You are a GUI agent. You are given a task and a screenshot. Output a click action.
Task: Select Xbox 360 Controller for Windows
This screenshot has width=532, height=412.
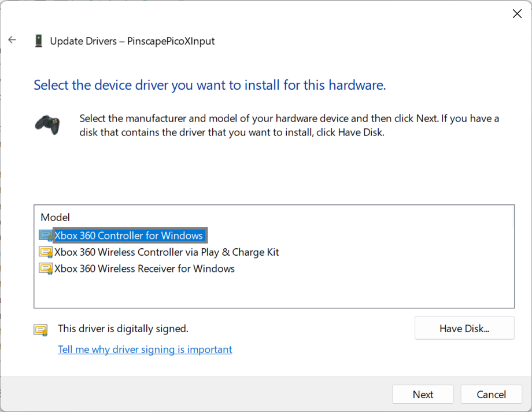click(x=128, y=236)
